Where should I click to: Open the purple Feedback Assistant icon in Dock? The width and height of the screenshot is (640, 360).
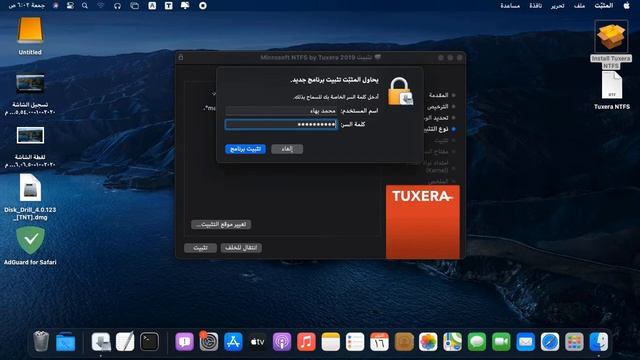(x=184, y=342)
